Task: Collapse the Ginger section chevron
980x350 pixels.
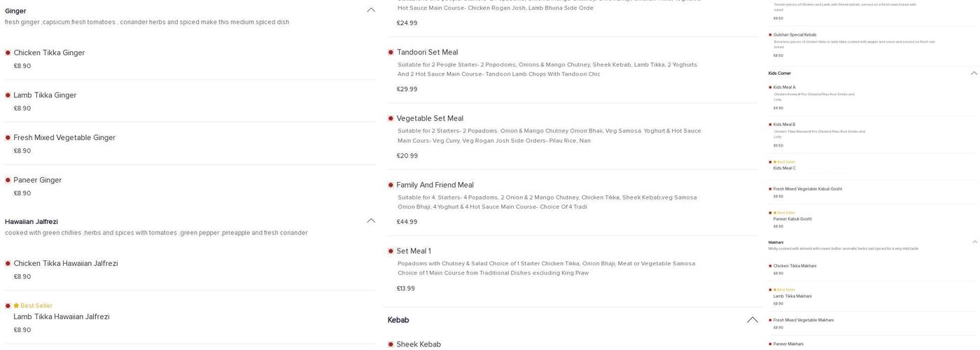Action: coord(371,10)
